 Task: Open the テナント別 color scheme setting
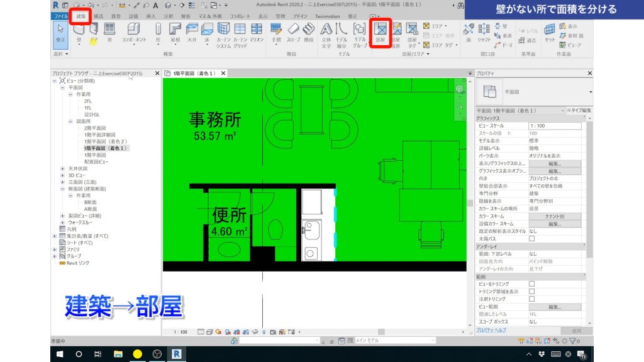click(555, 216)
